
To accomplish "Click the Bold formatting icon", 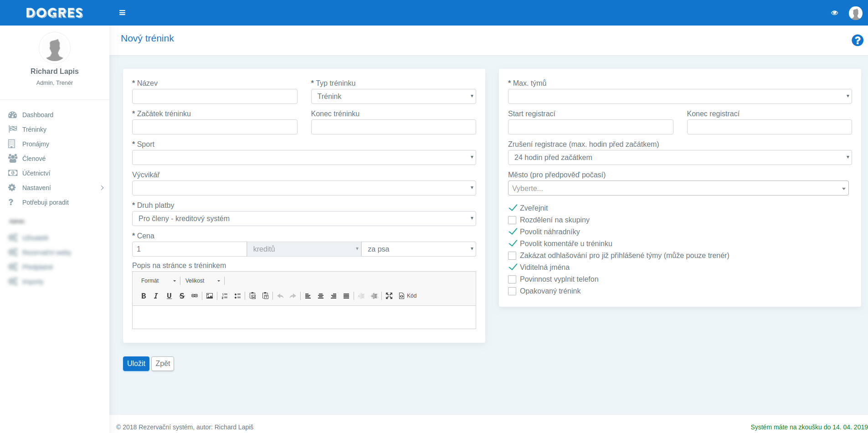I will (x=144, y=296).
